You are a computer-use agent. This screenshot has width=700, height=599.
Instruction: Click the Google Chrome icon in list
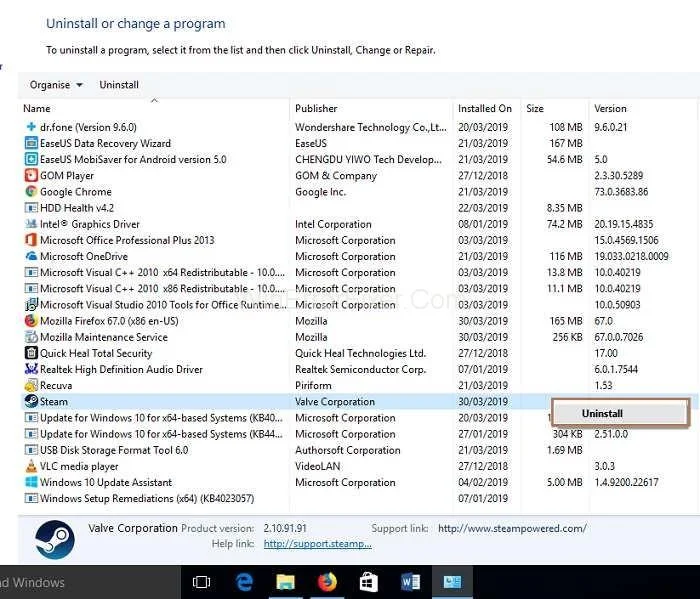click(x=31, y=191)
